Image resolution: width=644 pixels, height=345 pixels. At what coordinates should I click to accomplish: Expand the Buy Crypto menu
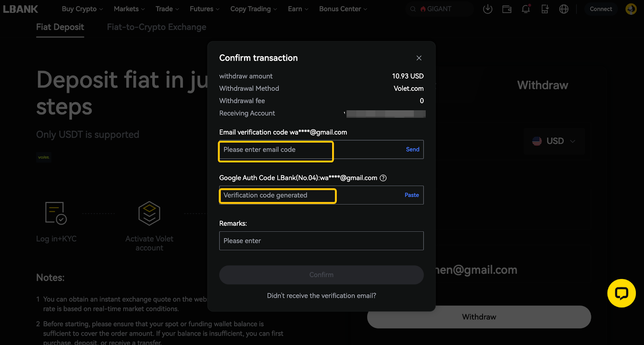[83, 9]
